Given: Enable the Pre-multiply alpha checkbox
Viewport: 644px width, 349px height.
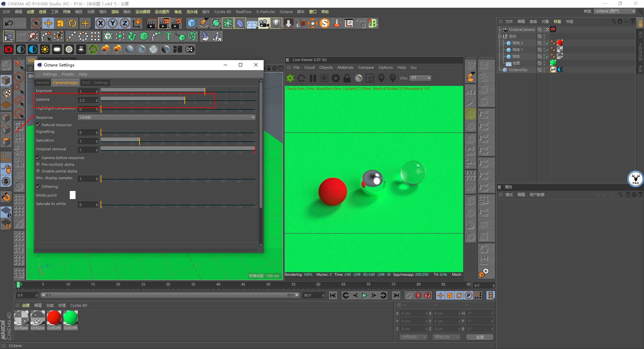Looking at the screenshot, I should (x=38, y=164).
